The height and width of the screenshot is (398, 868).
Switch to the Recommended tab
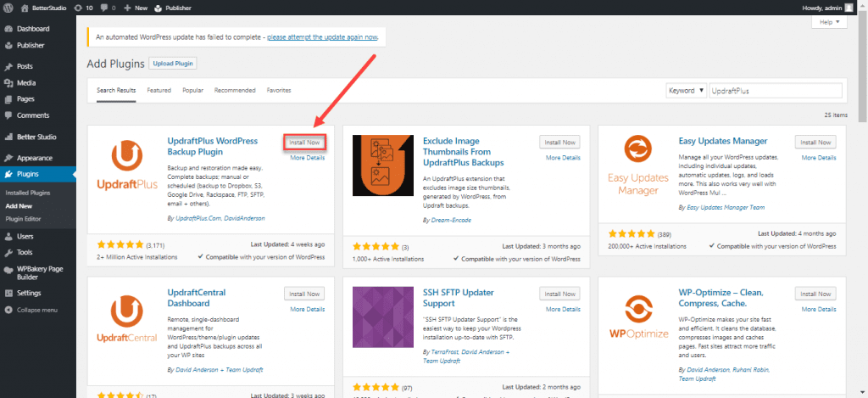235,90
